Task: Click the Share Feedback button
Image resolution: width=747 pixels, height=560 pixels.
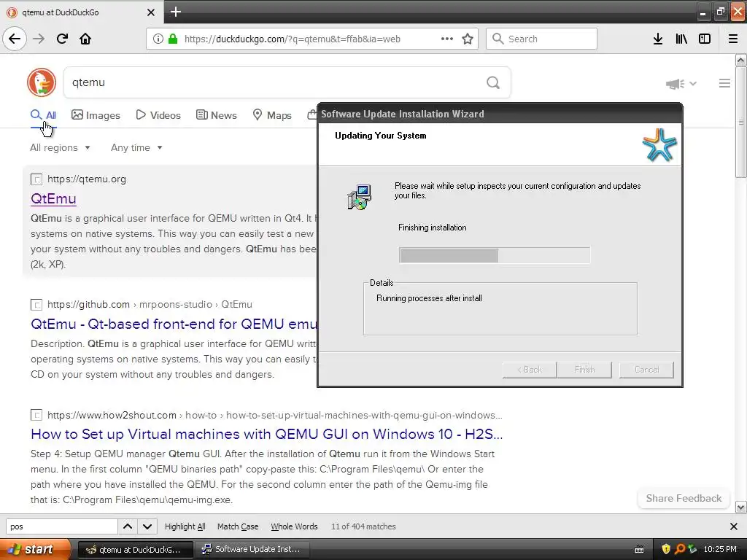Action: pyautogui.click(x=684, y=498)
